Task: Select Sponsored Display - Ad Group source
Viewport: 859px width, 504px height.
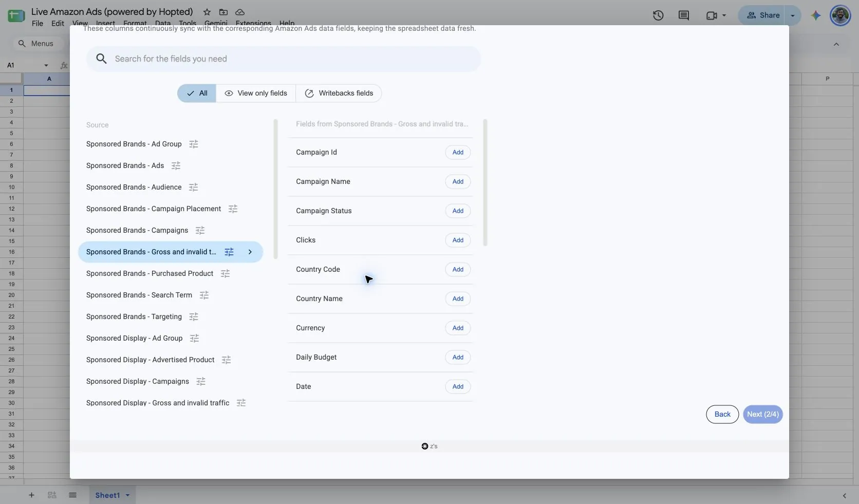Action: click(135, 339)
